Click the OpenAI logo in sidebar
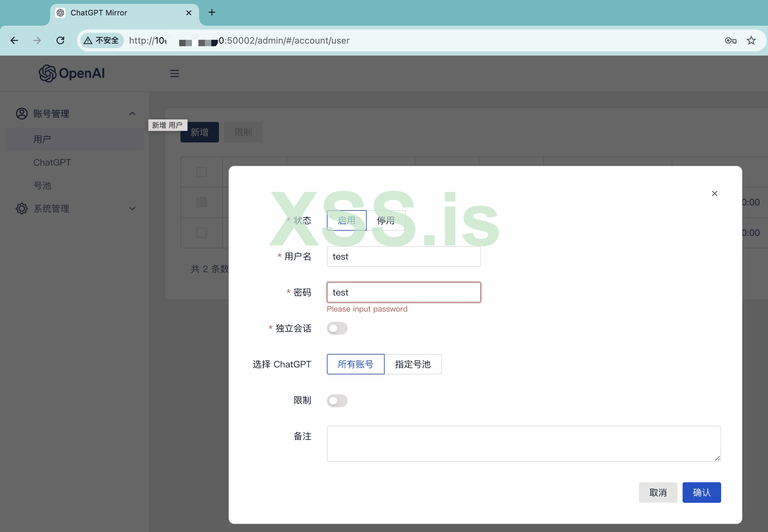Viewport: 768px width, 532px height. (72, 73)
